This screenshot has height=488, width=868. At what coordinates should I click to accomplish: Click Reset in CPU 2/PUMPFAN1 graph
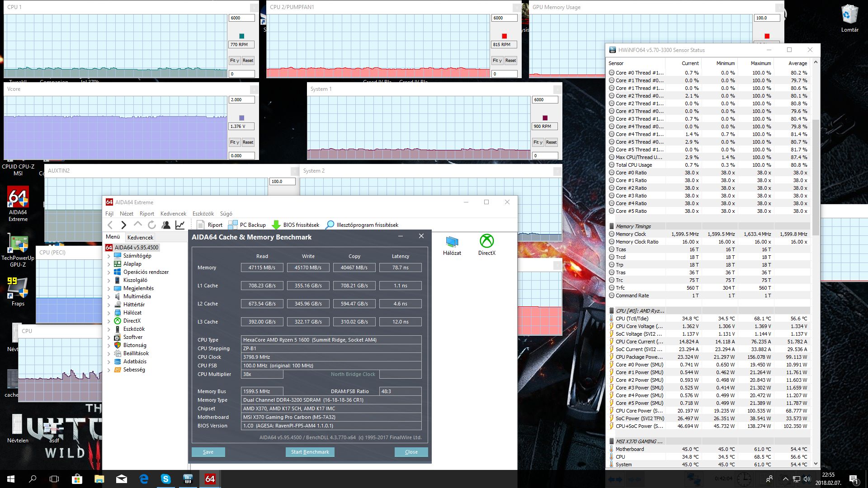pyautogui.click(x=510, y=61)
